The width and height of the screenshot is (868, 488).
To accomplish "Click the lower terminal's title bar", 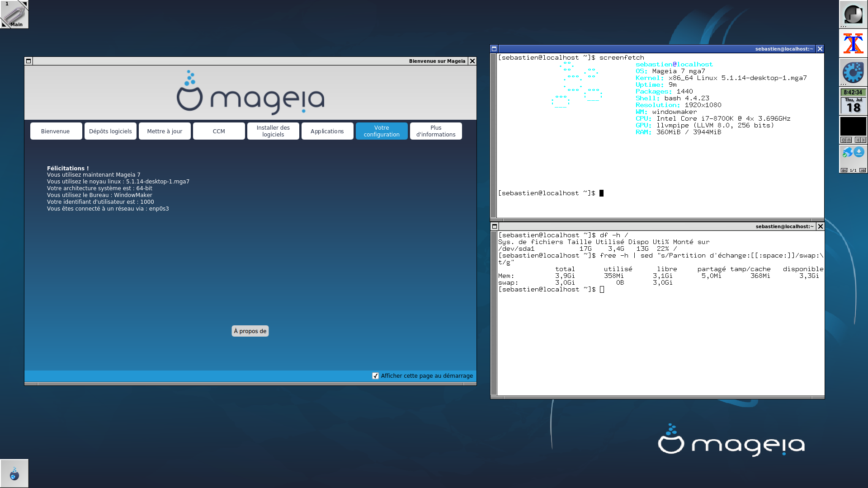I will [657, 226].
